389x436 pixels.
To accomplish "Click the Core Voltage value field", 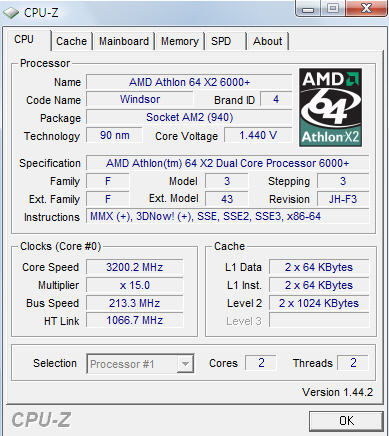I will tap(258, 135).
